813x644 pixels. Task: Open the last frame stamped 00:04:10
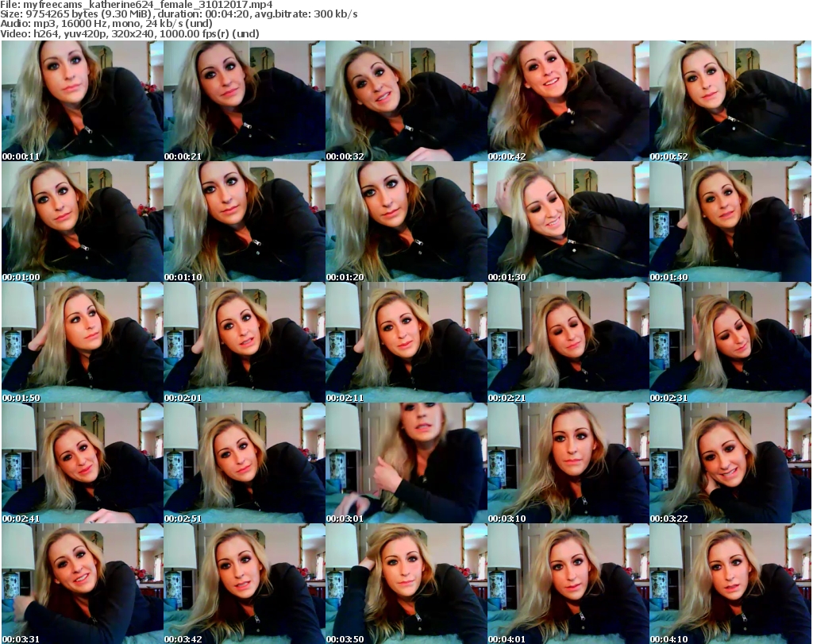point(730,584)
